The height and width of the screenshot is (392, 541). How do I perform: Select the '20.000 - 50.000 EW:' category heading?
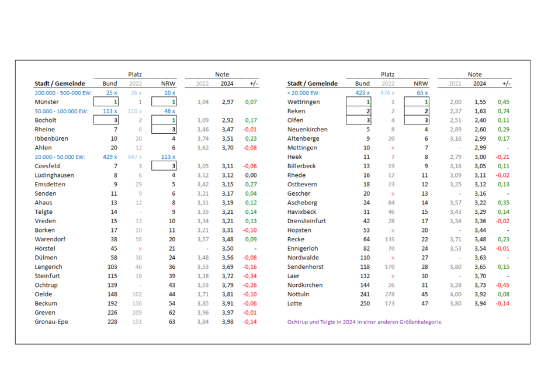[60, 157]
